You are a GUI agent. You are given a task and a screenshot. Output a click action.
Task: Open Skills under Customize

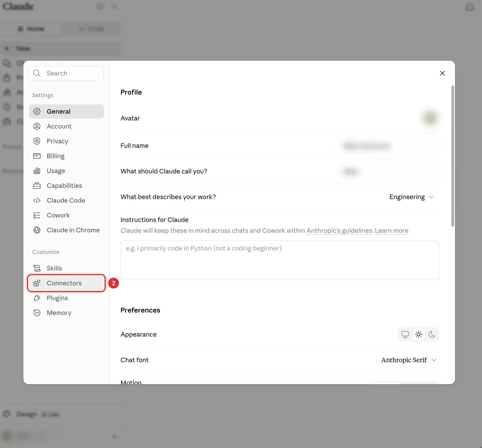coord(66,268)
